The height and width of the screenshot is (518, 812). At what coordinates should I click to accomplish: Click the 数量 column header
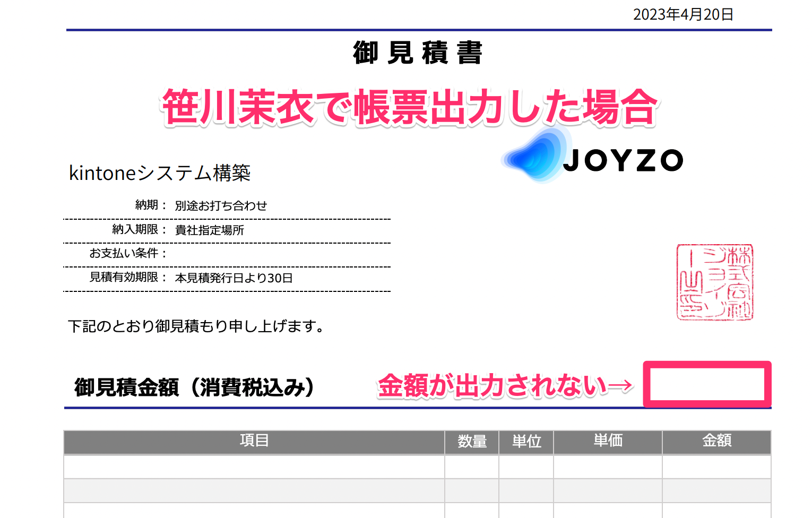click(472, 442)
